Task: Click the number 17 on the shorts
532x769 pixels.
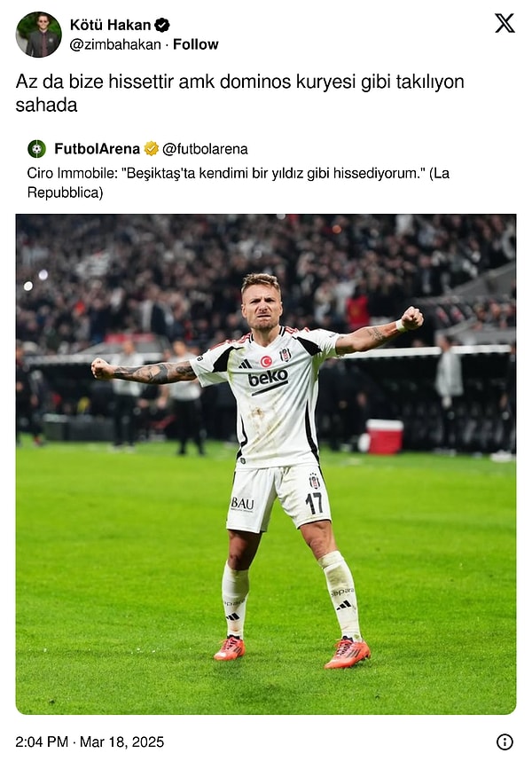Action: coord(314,503)
